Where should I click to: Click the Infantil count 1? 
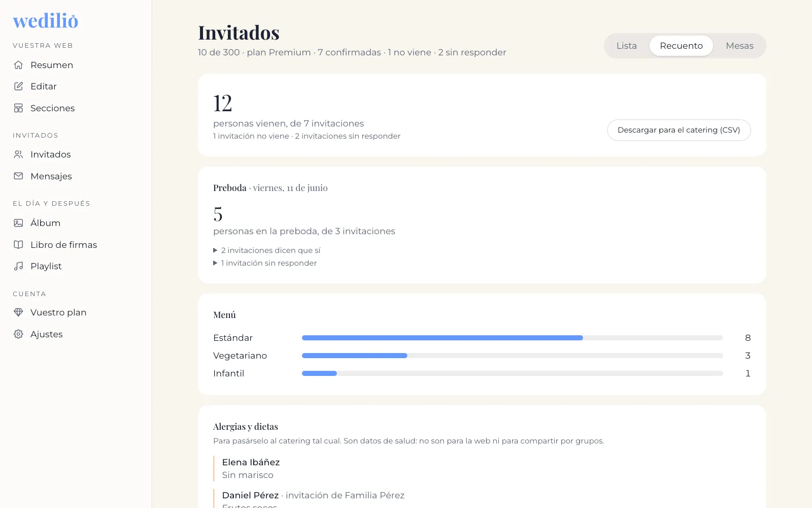(748, 373)
